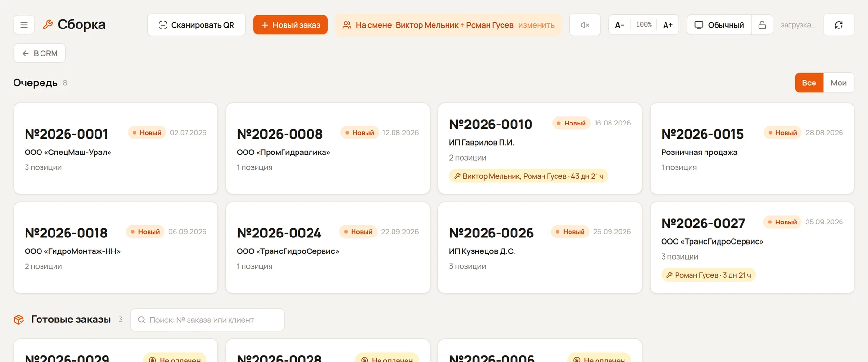Screen dimensions: 868x362
Task: Click assignee tag Роман Гусев on №2026-0027
Action: point(708,275)
